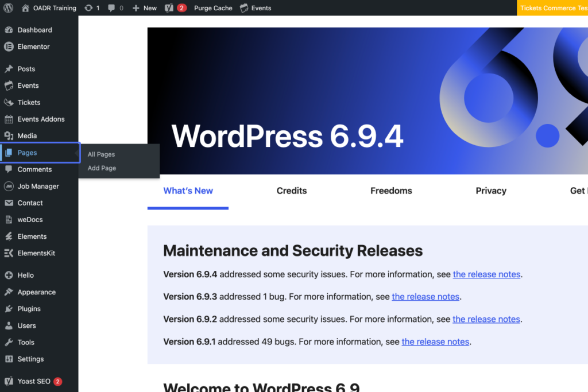Click the Yoast SEO sidebar icon

(9, 381)
